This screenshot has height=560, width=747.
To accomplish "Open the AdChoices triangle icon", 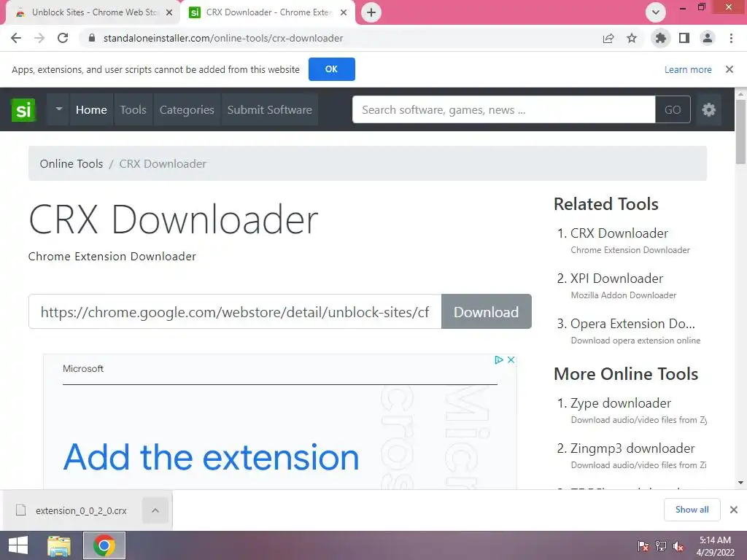I will pyautogui.click(x=499, y=360).
